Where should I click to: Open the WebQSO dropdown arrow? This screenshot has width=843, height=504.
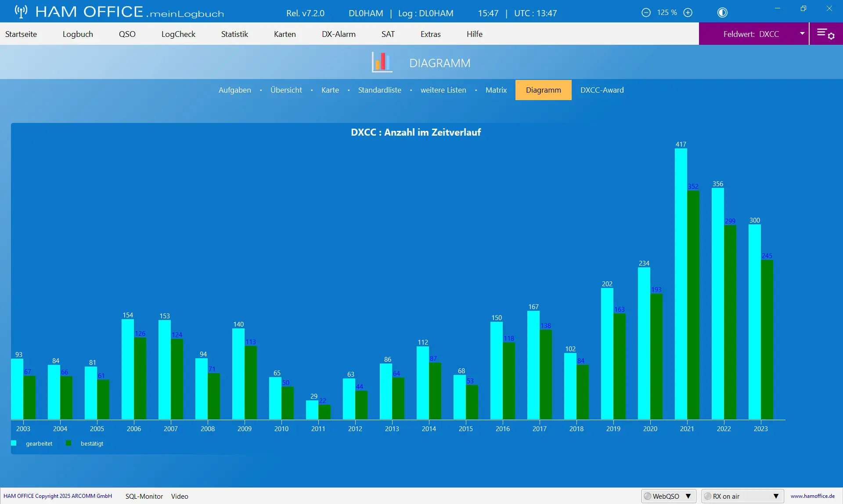[x=688, y=496]
